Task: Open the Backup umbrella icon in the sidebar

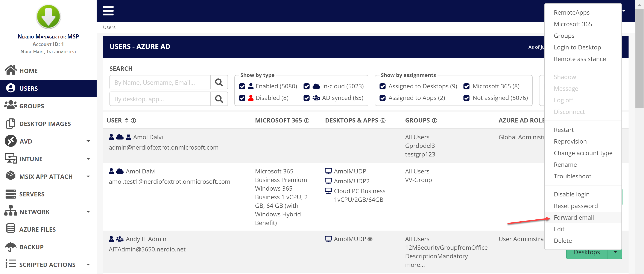Action: pos(11,247)
